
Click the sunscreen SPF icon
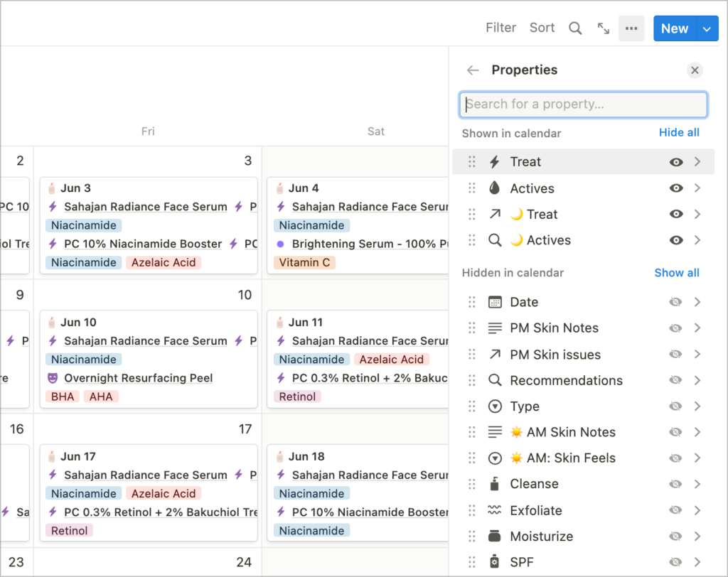pyautogui.click(x=495, y=561)
